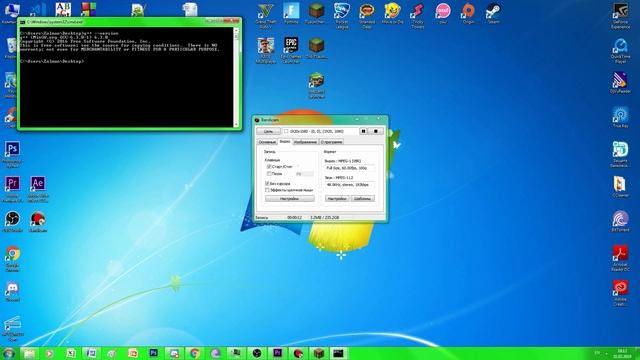Image resolution: width=640 pixels, height=360 pixels.
Task: Open Настройки under the Формат section
Action: 337,199
